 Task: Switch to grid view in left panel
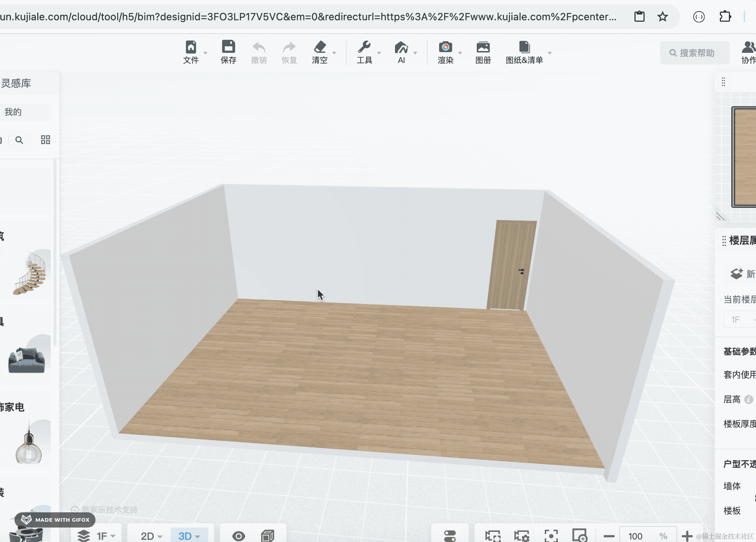[x=46, y=140]
